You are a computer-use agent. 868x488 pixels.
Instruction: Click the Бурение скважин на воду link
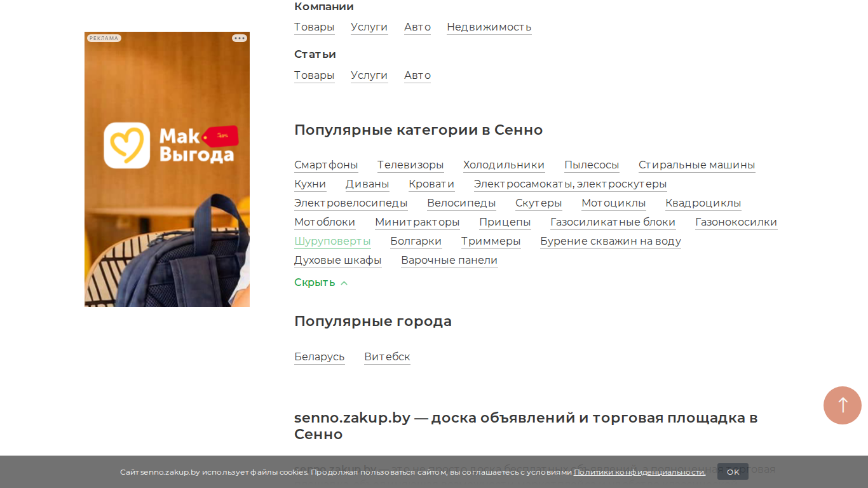pos(611,241)
